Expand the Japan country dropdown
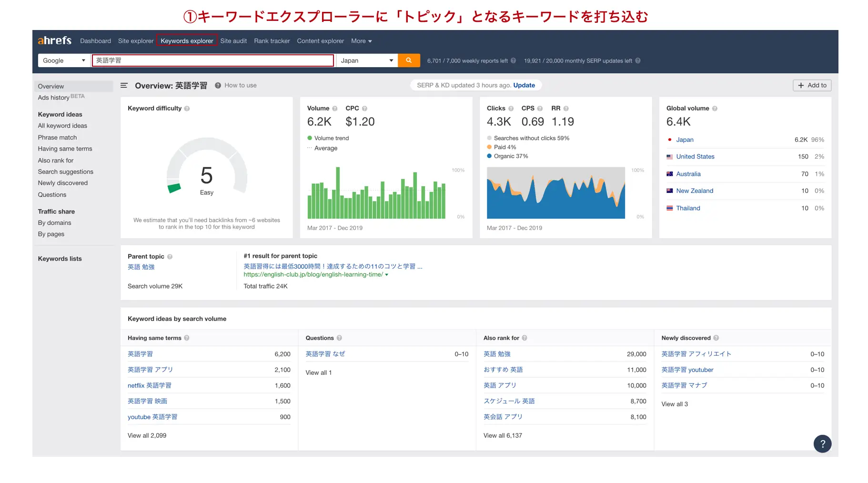 tap(366, 60)
